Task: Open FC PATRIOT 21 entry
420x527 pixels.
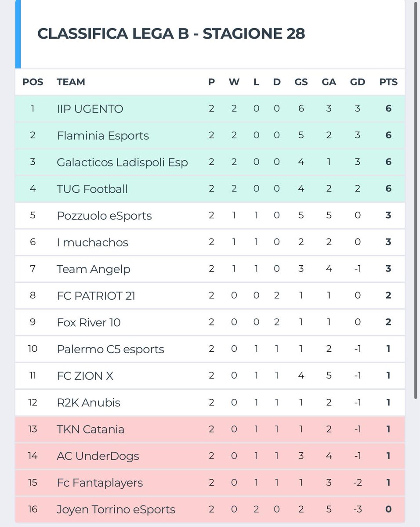Action: pyautogui.click(x=210, y=296)
